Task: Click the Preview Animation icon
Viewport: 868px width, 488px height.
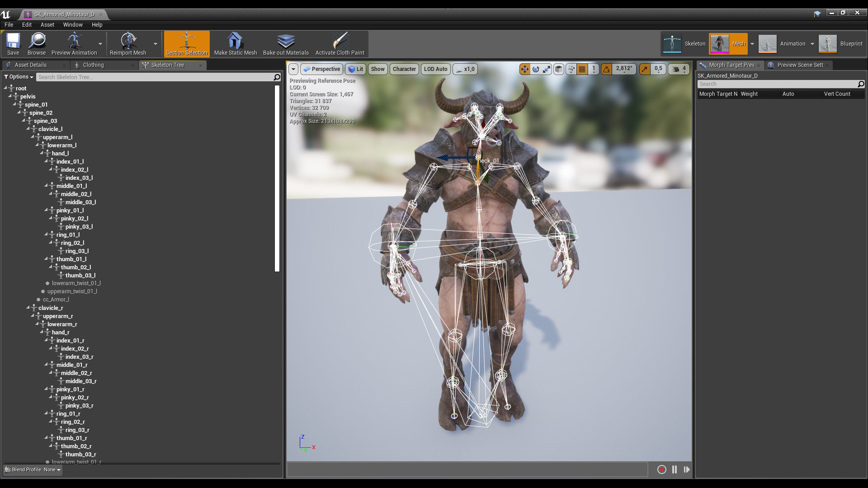Action: tap(74, 44)
